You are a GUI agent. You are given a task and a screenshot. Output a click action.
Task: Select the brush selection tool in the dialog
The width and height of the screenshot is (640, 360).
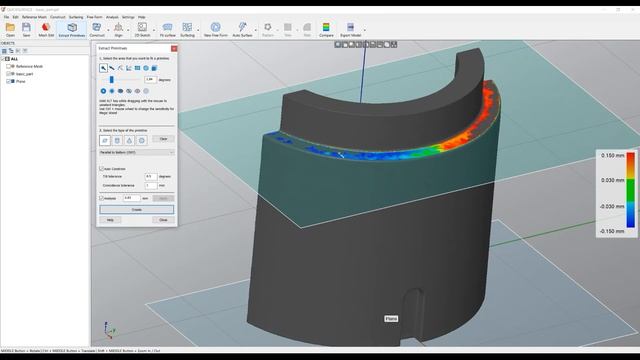[112, 68]
